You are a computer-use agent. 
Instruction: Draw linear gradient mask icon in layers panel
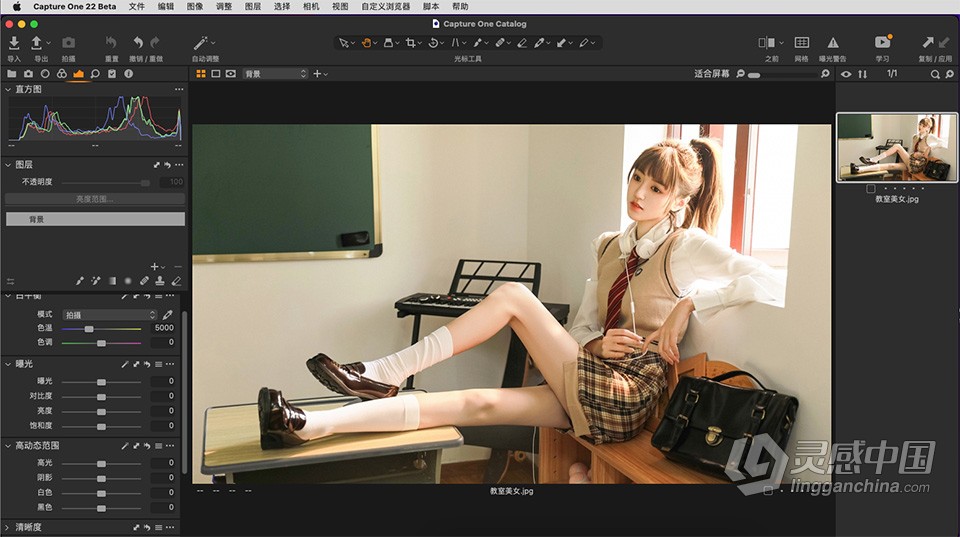(x=112, y=281)
